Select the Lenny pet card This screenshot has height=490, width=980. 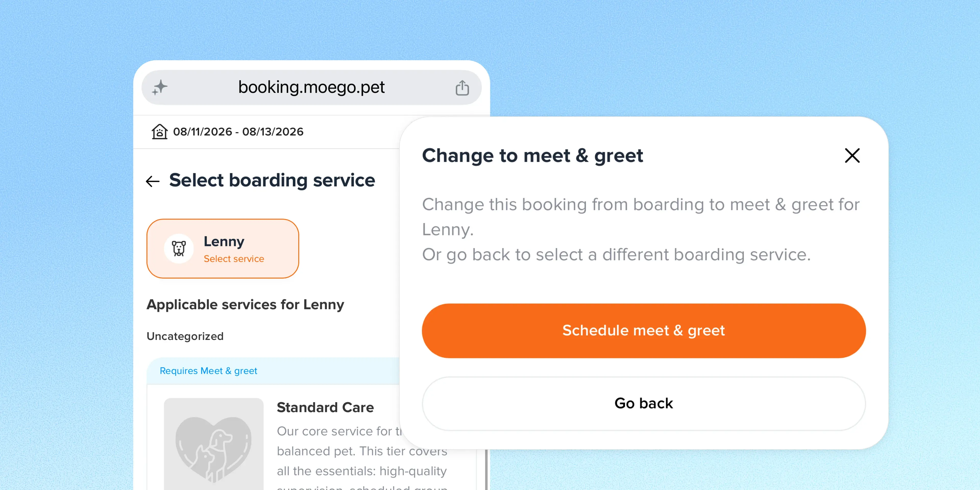pos(223,248)
